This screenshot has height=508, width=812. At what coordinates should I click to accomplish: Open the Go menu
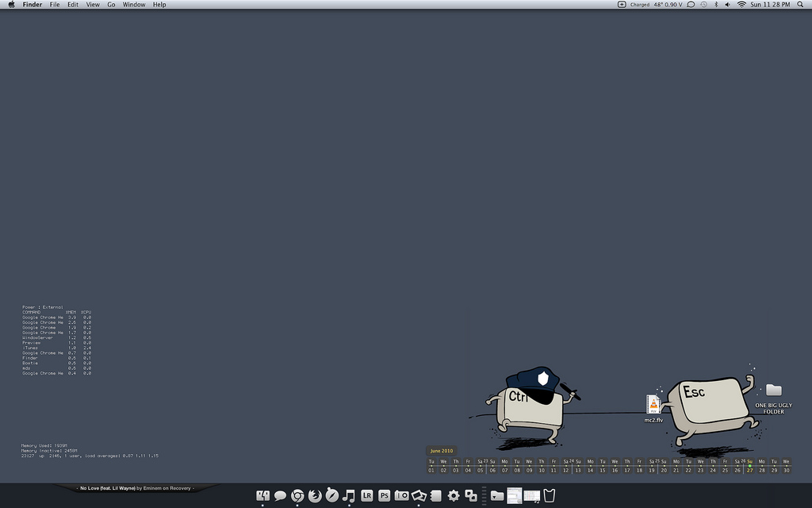[111, 5]
